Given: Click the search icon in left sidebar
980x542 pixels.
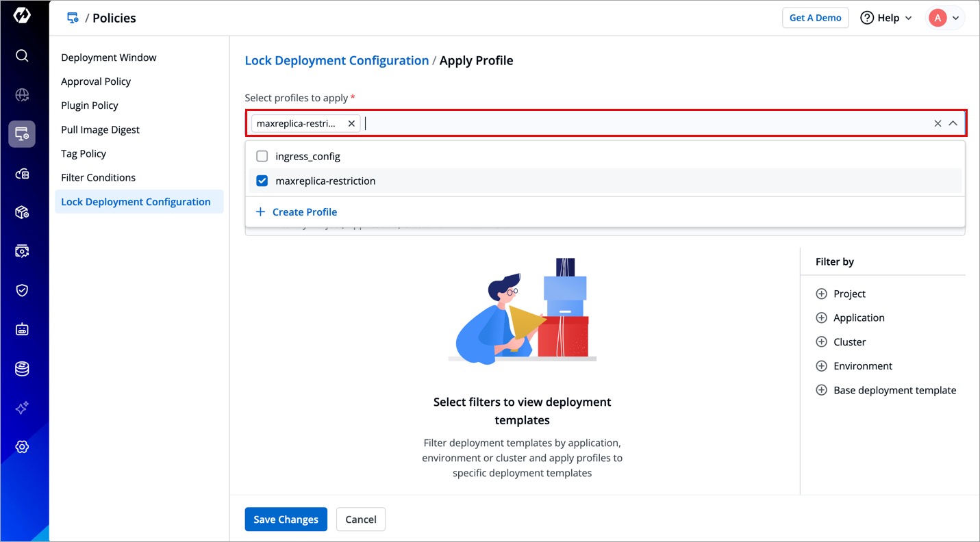Looking at the screenshot, I should pyautogui.click(x=22, y=55).
